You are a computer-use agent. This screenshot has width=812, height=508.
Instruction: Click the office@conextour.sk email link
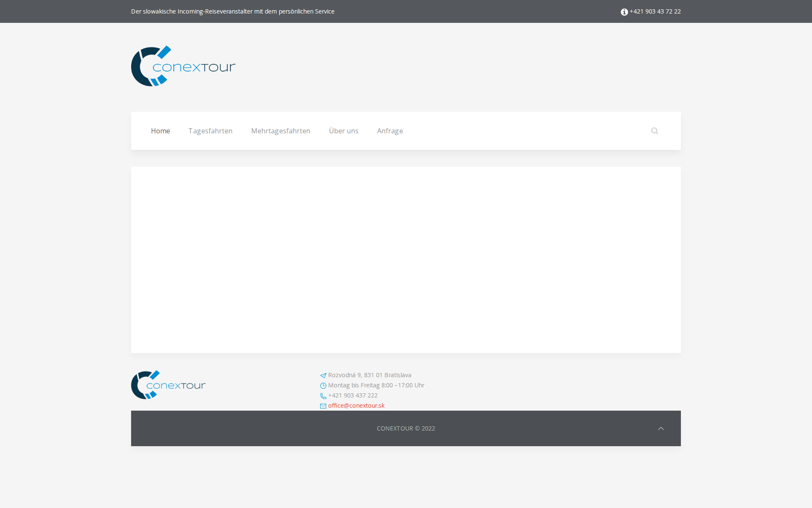pyautogui.click(x=356, y=406)
